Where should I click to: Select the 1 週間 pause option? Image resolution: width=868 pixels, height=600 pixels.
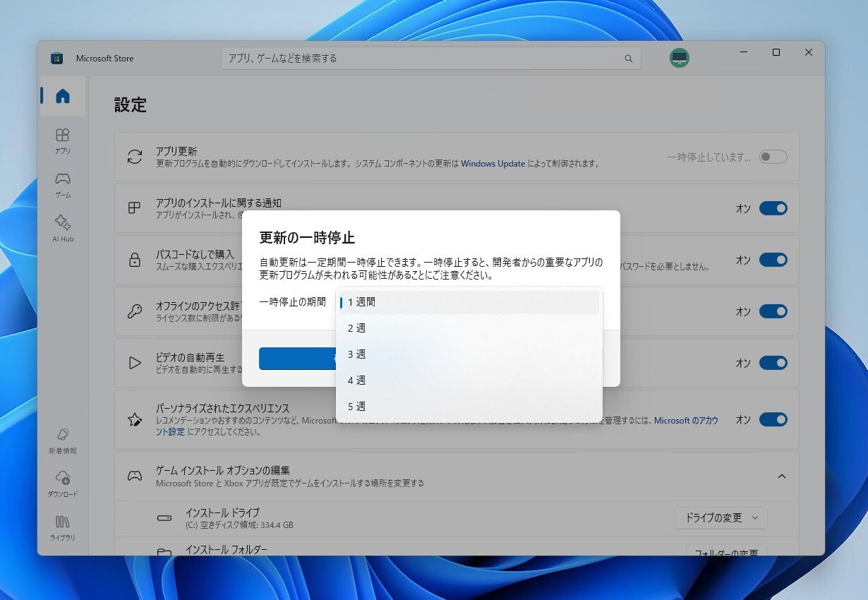(469, 302)
